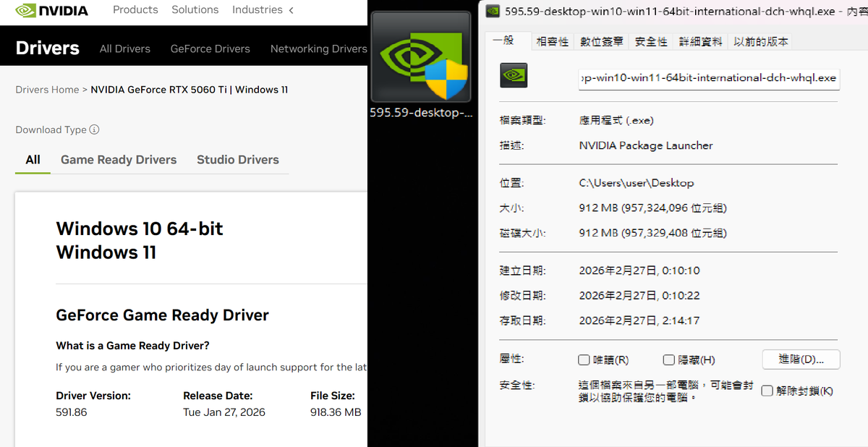Viewport: 868px width, 447px height.
Task: Click the file type 應用程式 (.exe) text
Action: point(616,120)
